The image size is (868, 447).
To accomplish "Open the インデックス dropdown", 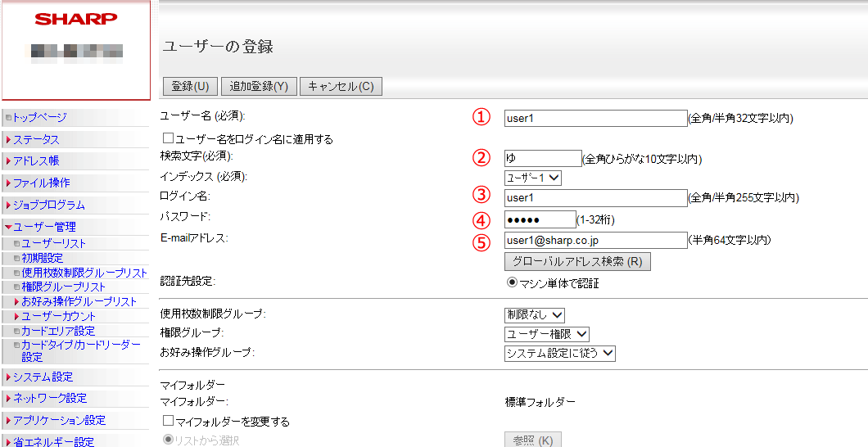I will (x=532, y=178).
